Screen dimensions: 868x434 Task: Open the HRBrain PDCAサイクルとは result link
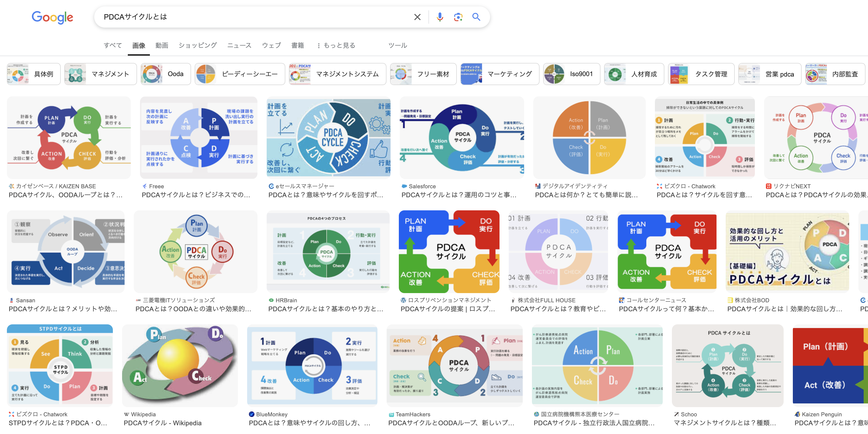[325, 309]
